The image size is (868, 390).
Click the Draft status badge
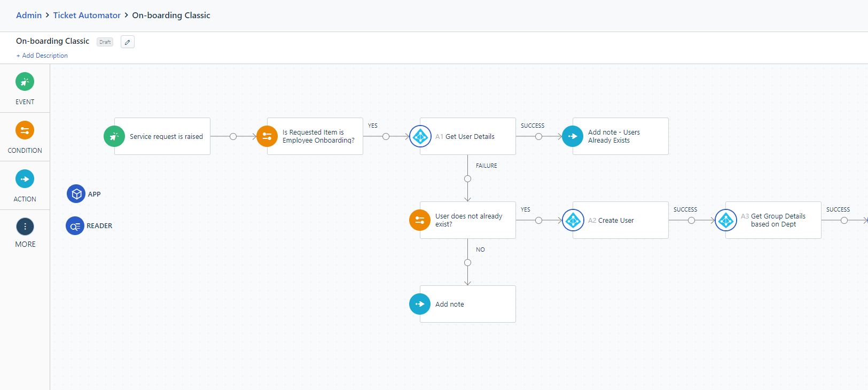click(x=105, y=42)
